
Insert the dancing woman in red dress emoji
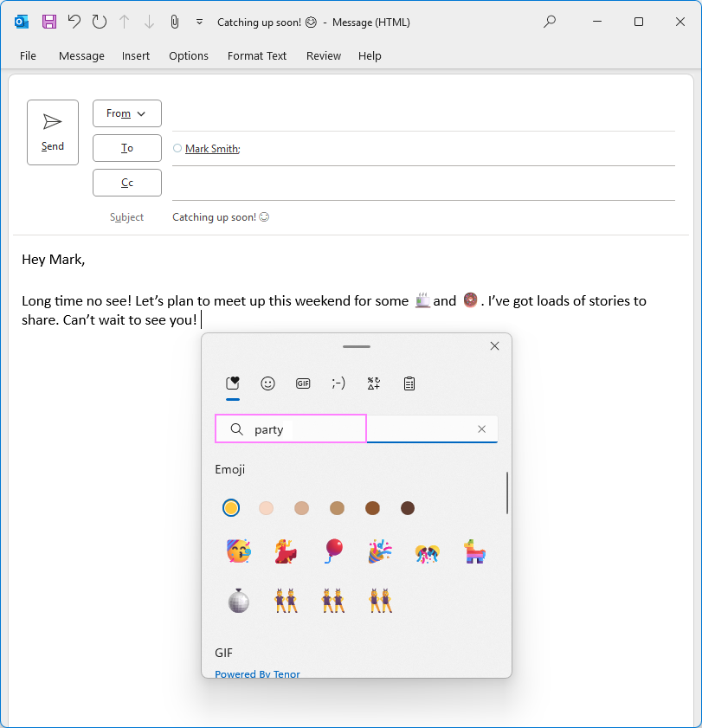tap(286, 551)
